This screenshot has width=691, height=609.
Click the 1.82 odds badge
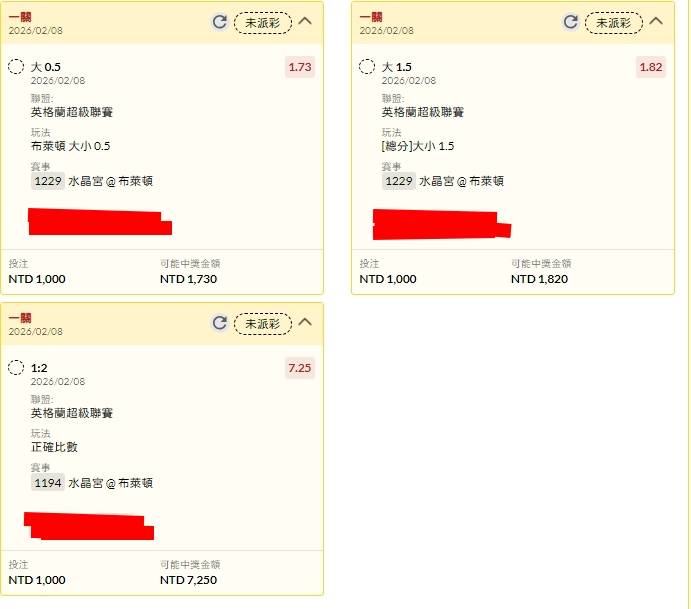pos(651,67)
